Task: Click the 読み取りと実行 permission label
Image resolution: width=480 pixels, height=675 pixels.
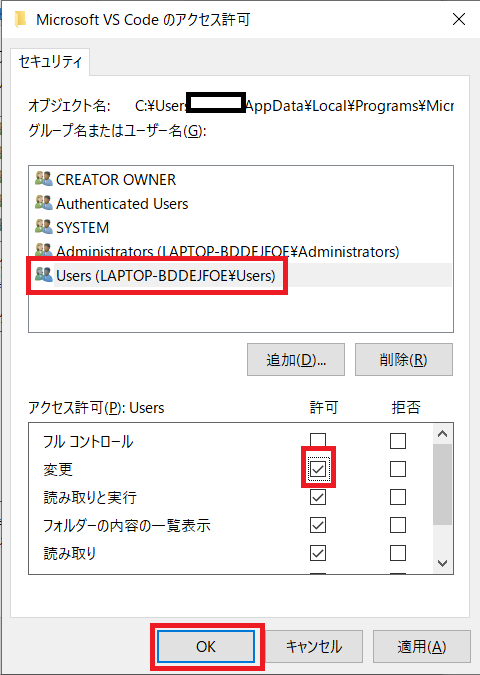Action: click(x=90, y=498)
